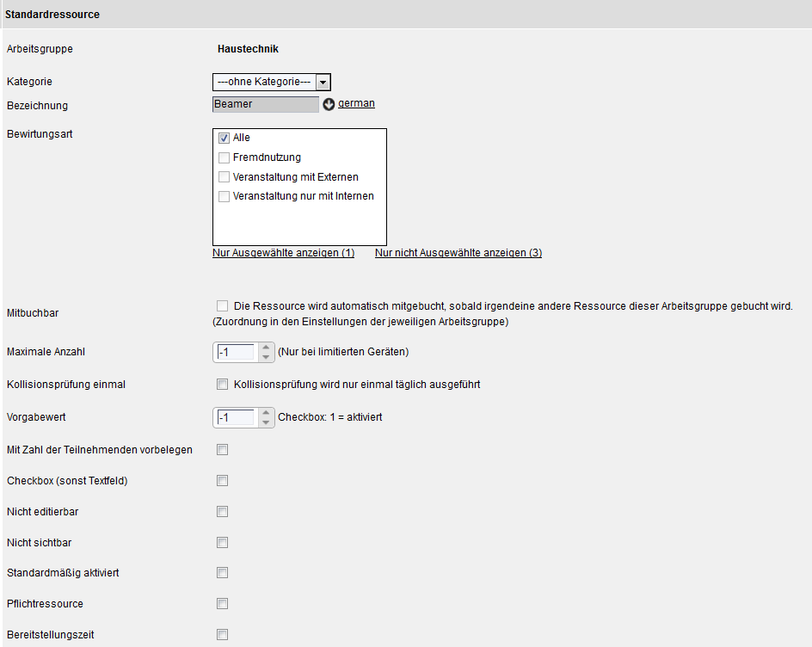The height and width of the screenshot is (647, 812).
Task: Tick the Pflichtressource checkbox
Action: [x=222, y=603]
